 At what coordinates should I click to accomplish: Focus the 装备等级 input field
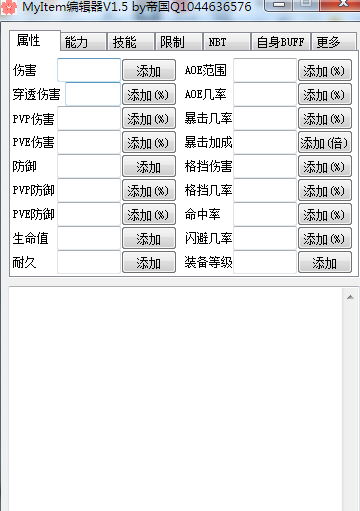point(265,262)
